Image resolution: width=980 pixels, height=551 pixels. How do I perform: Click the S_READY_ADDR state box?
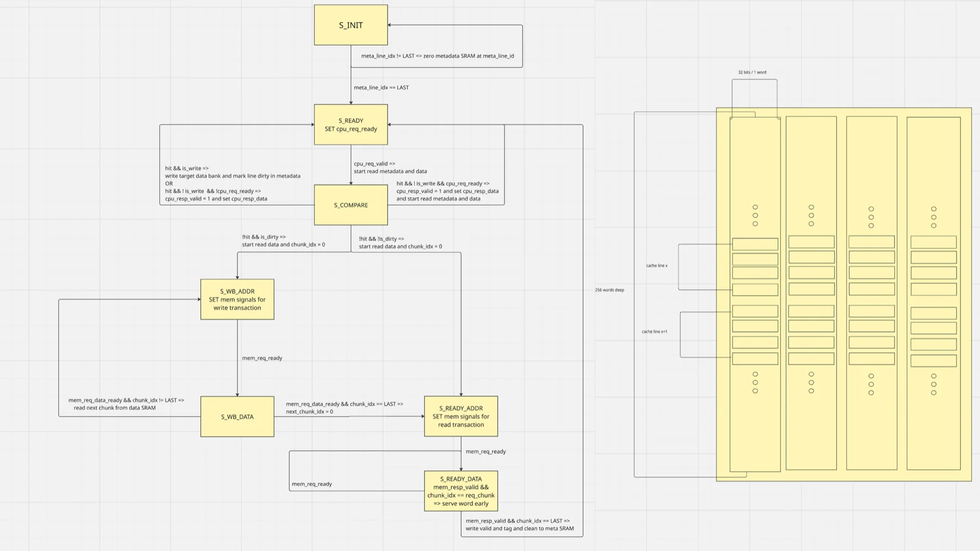click(x=461, y=417)
